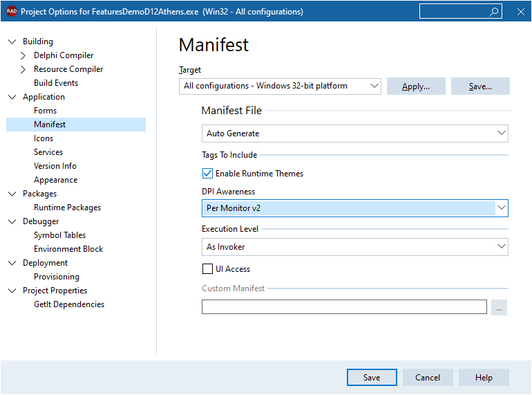
Task: Open Help for project options
Action: tap(484, 377)
